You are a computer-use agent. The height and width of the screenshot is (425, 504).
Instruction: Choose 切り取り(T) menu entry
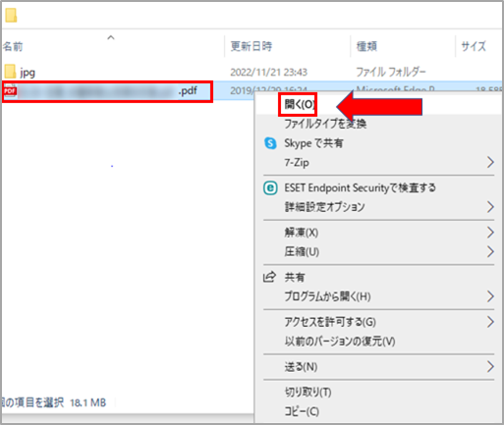(x=308, y=393)
